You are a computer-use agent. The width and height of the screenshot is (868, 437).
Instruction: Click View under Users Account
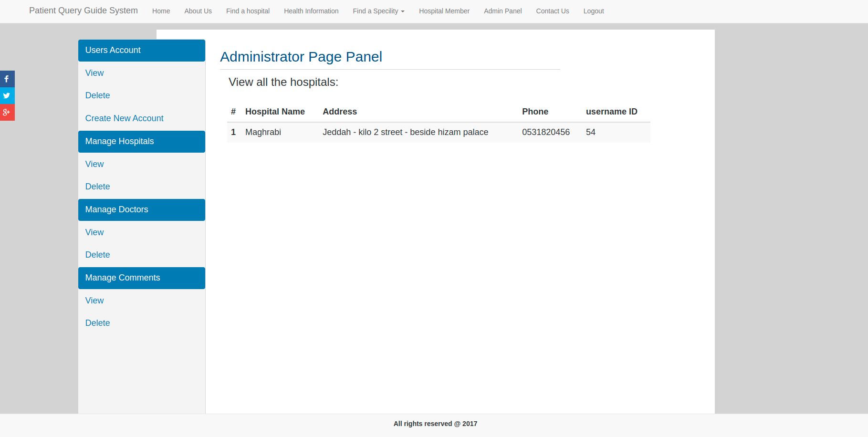(x=94, y=73)
